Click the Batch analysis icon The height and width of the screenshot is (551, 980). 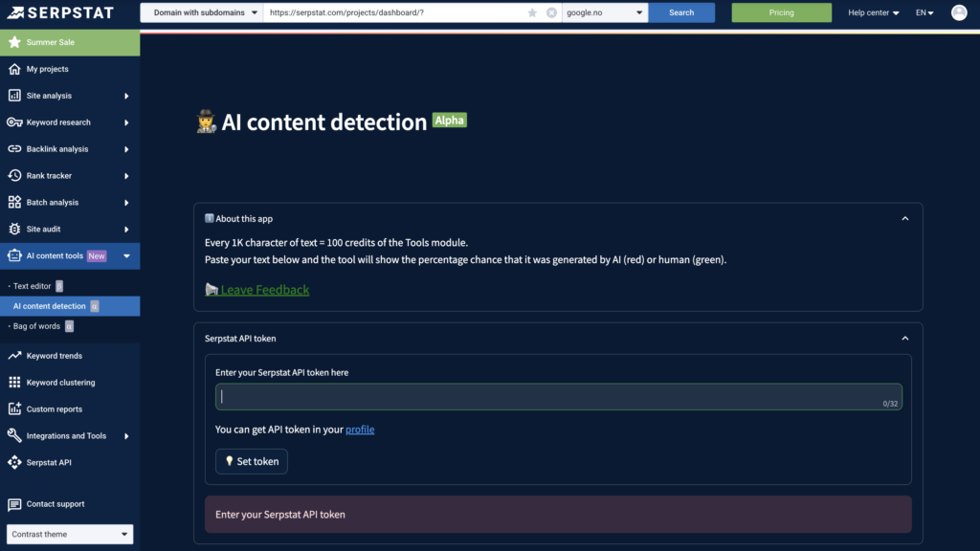click(x=14, y=203)
